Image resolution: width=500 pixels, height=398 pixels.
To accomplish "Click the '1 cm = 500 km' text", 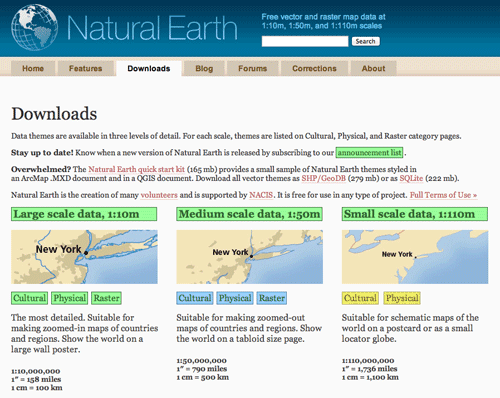I will (203, 377).
